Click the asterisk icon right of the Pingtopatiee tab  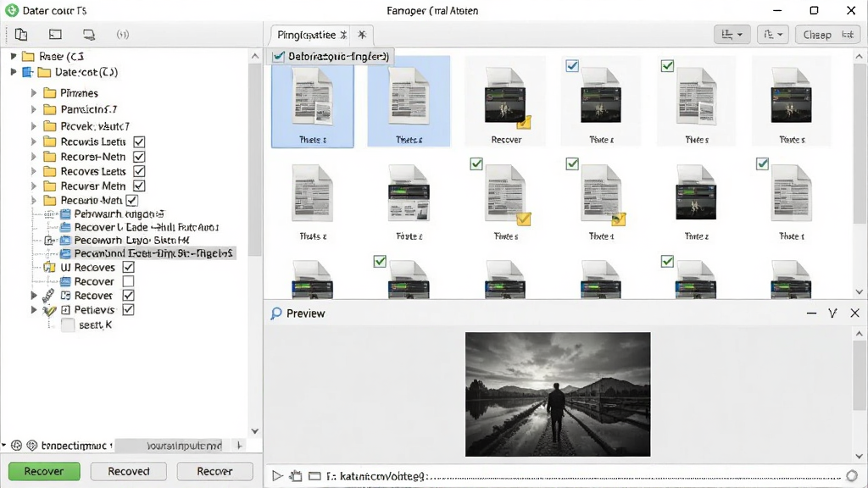coord(362,35)
